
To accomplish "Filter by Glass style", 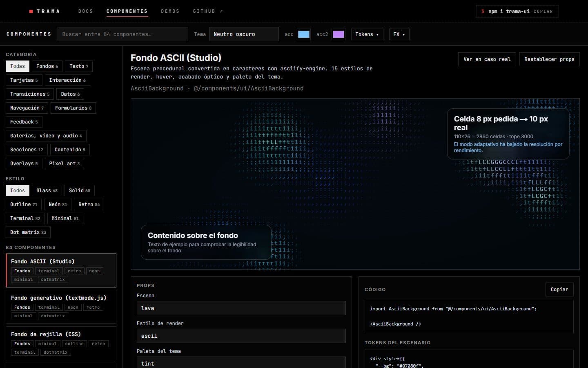I will [47, 191].
